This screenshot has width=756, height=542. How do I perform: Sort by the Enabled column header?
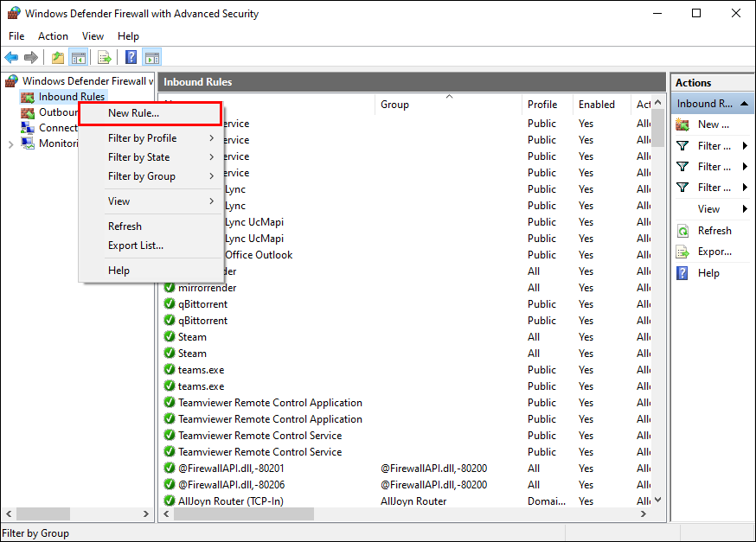pos(602,105)
